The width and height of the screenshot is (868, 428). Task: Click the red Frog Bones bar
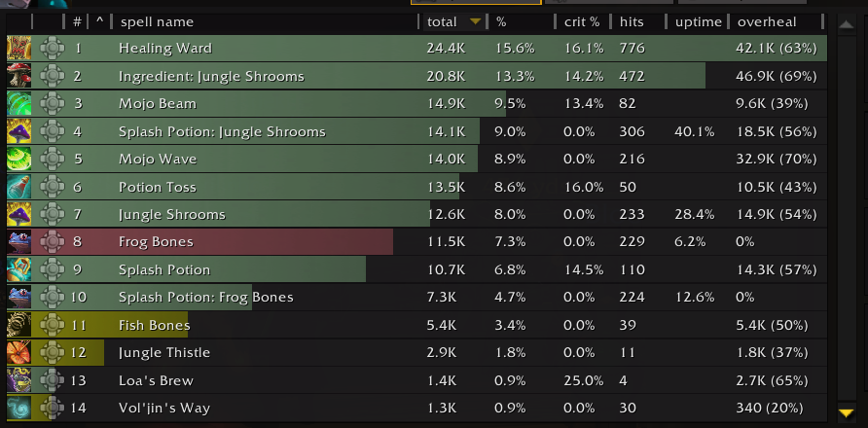[x=212, y=242]
